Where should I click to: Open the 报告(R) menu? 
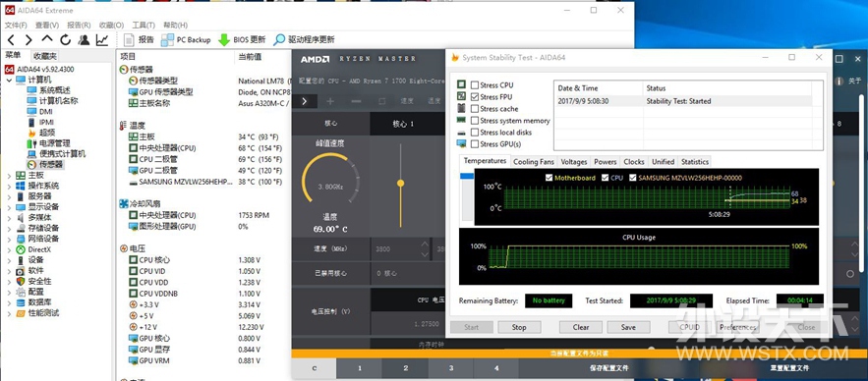[x=80, y=25]
